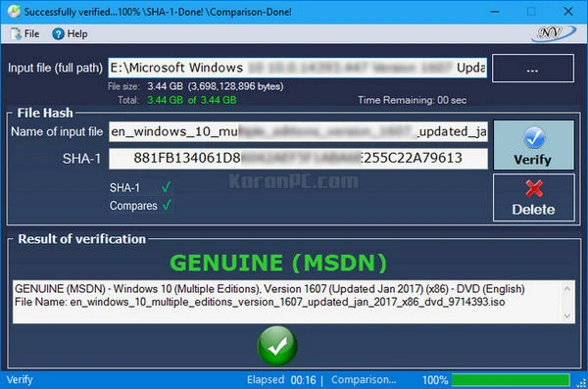Click the result box scroll up arrow
588x389 pixels.
pyautogui.click(x=567, y=288)
